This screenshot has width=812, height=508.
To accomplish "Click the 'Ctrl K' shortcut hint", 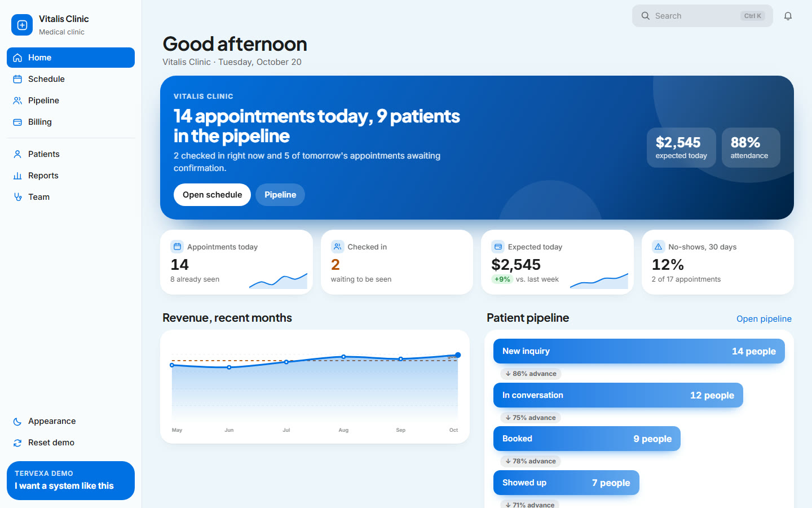I will point(753,16).
